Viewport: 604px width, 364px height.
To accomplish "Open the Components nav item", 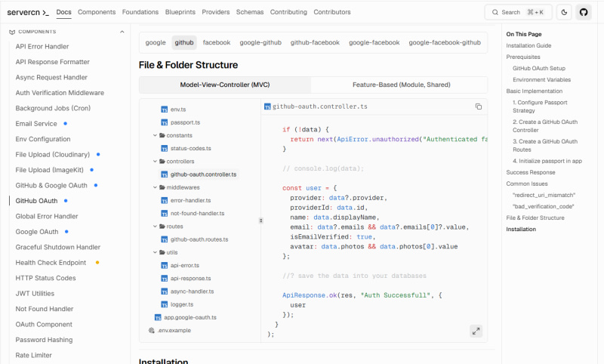I will tap(97, 12).
